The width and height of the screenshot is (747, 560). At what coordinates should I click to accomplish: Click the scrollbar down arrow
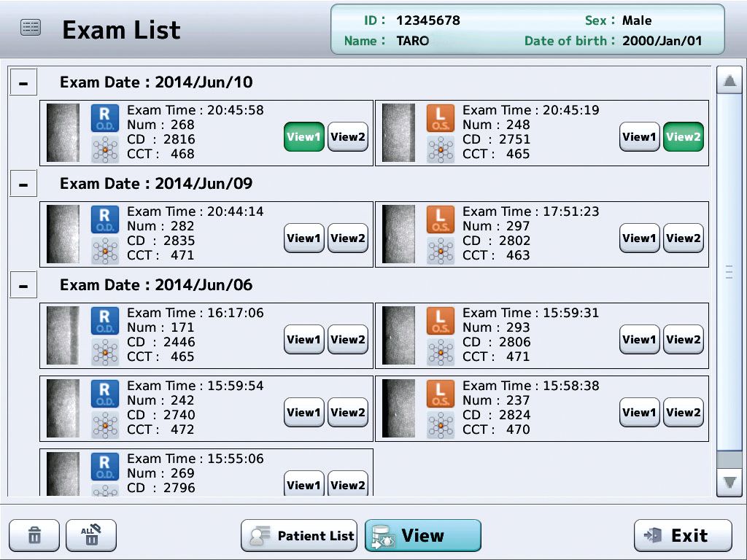point(729,482)
